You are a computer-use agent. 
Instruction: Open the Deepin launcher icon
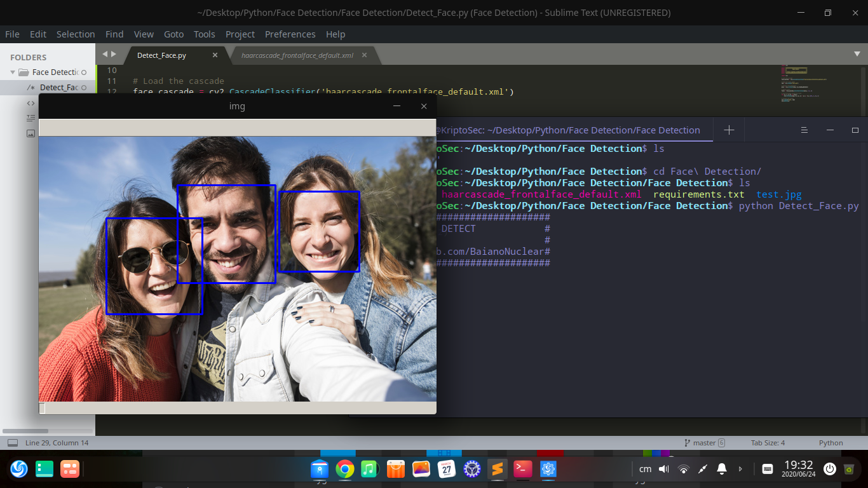[19, 469]
